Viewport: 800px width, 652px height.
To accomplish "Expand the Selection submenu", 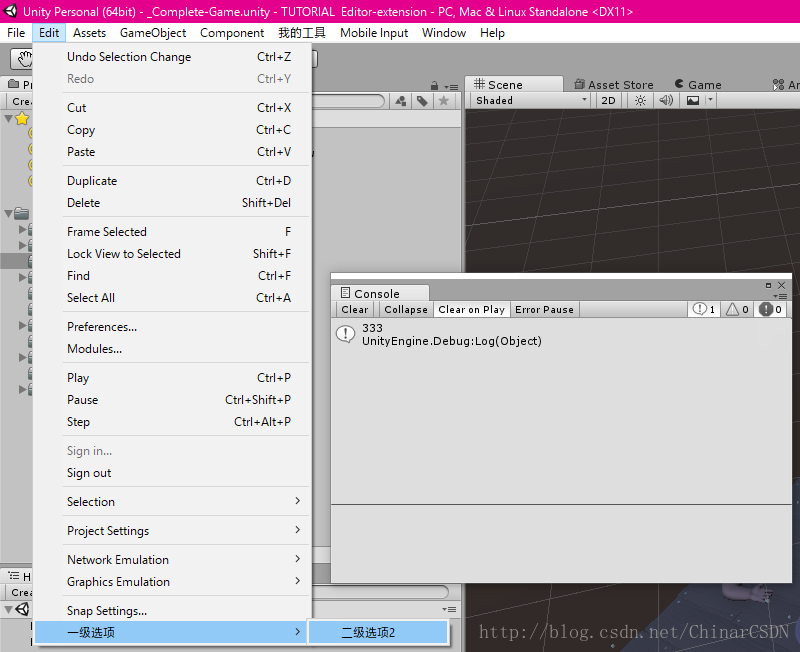I will click(172, 501).
